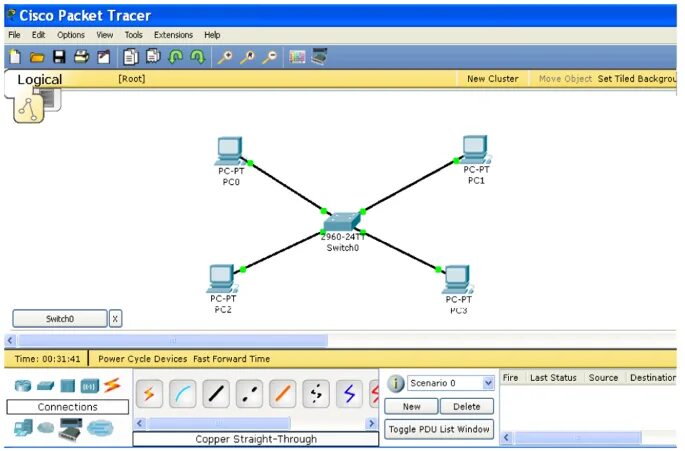The height and width of the screenshot is (451, 685).
Task: Click the [Root] navigation label
Action: (x=131, y=79)
